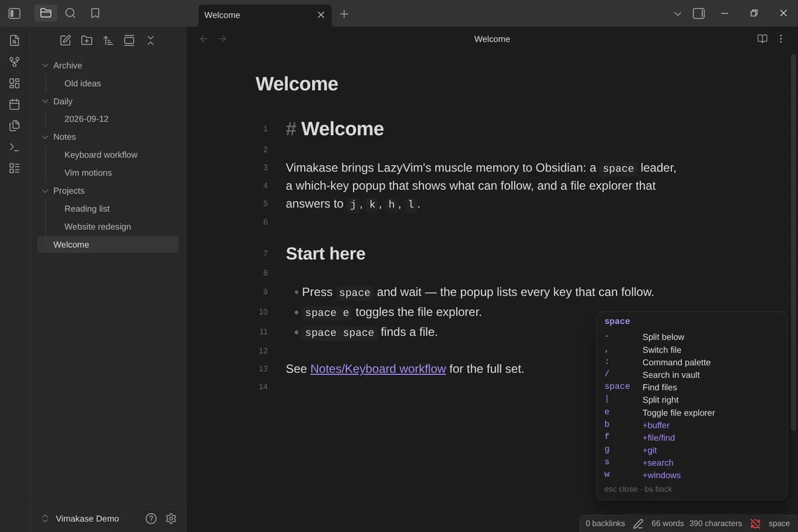The image size is (798, 532).
Task: Click the bottom ribbon list icon
Action: coord(15,168)
